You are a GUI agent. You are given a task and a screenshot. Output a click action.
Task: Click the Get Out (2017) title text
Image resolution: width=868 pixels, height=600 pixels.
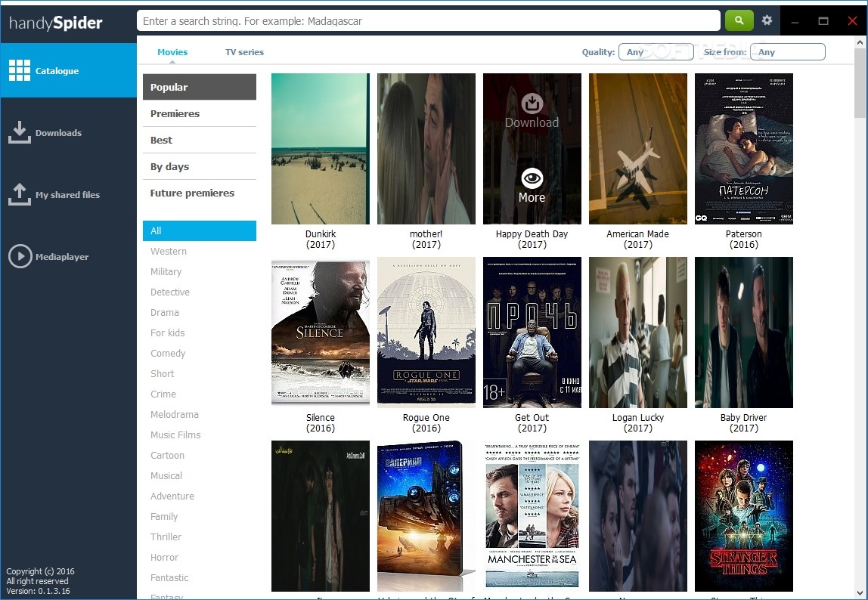coord(532,423)
